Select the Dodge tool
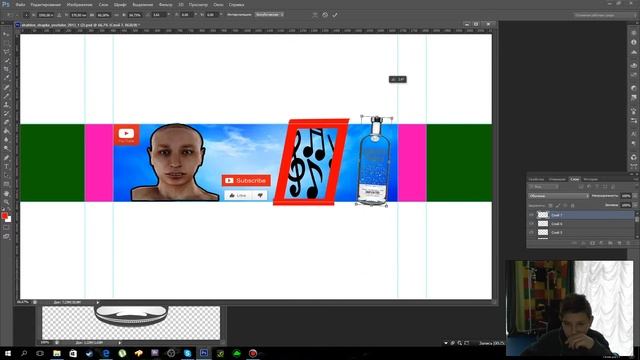This screenshot has height=360, width=640. 6,148
